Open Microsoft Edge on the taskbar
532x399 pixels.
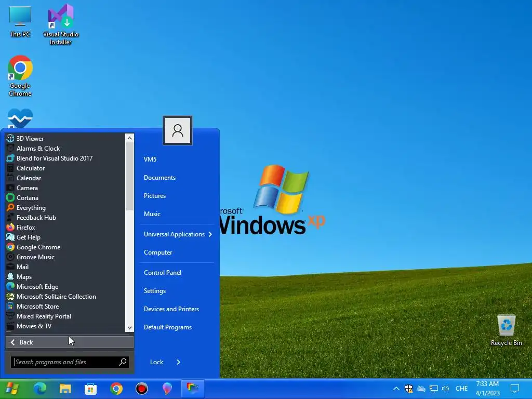tap(39, 389)
